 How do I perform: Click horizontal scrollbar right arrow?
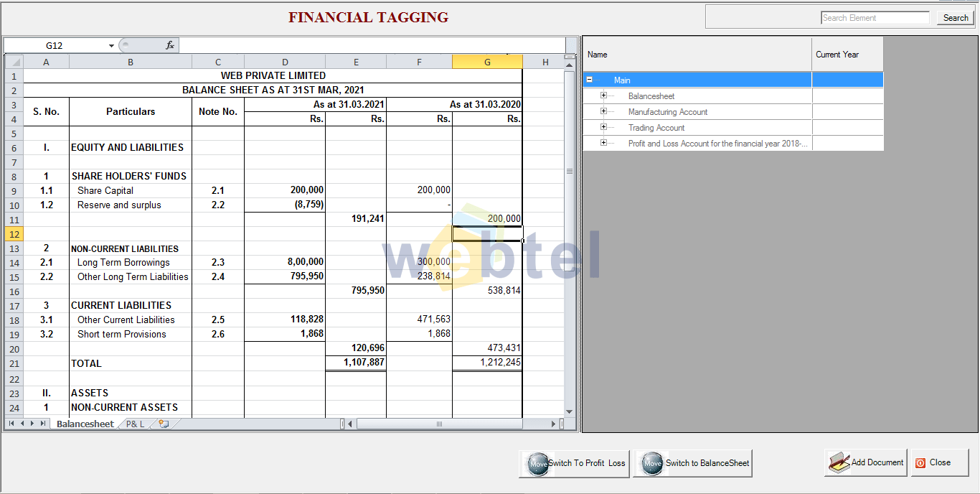point(554,424)
